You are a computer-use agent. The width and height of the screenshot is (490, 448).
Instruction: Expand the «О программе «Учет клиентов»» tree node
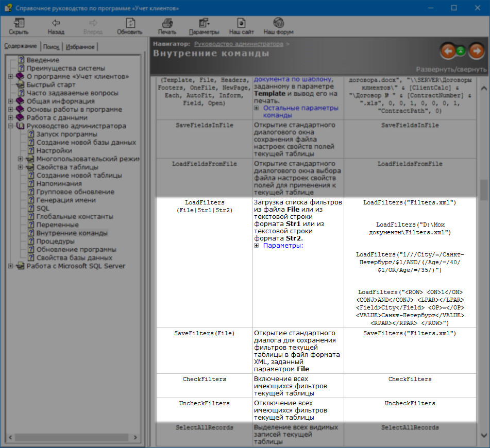(x=11, y=77)
